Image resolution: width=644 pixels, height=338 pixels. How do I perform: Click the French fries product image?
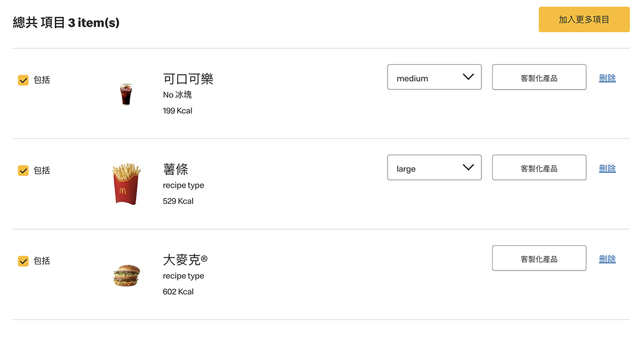[127, 184]
